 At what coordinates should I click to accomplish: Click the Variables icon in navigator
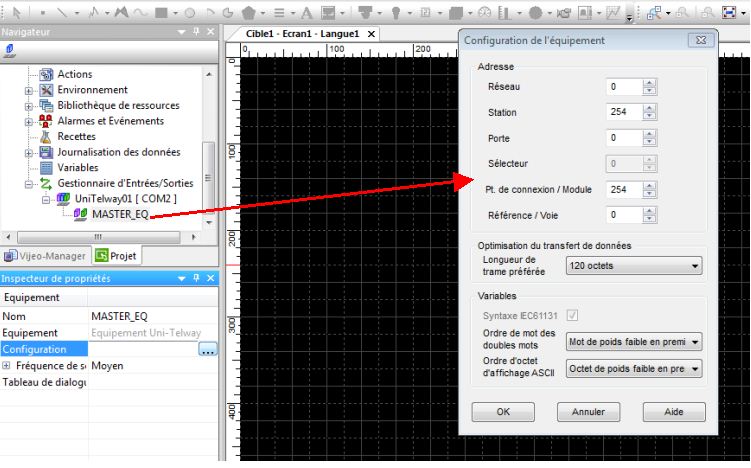click(x=46, y=168)
